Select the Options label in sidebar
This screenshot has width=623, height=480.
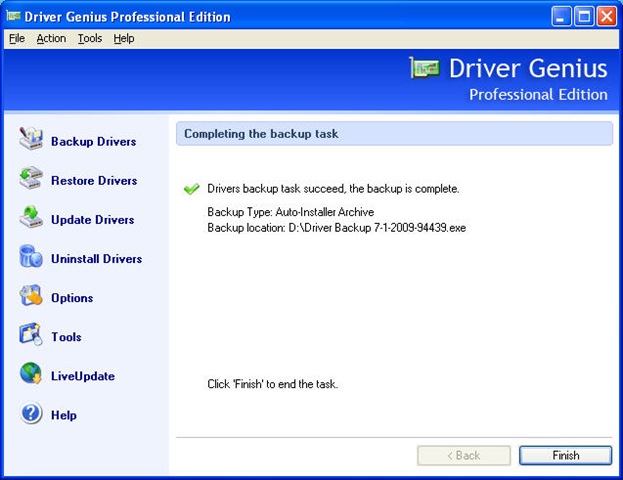pyautogui.click(x=72, y=298)
